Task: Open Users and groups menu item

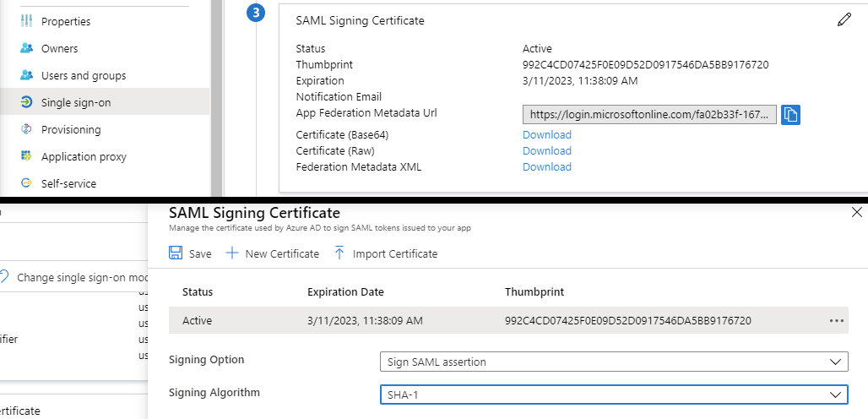Action: coord(84,75)
